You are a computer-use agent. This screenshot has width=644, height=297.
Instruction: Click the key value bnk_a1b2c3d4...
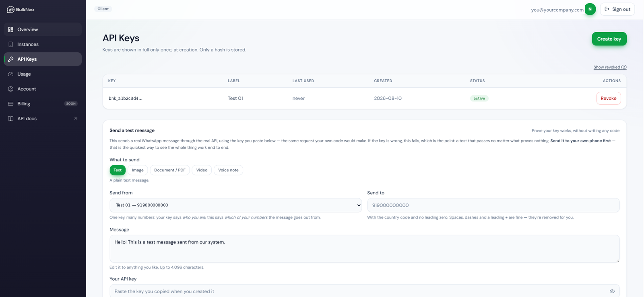[x=126, y=98]
